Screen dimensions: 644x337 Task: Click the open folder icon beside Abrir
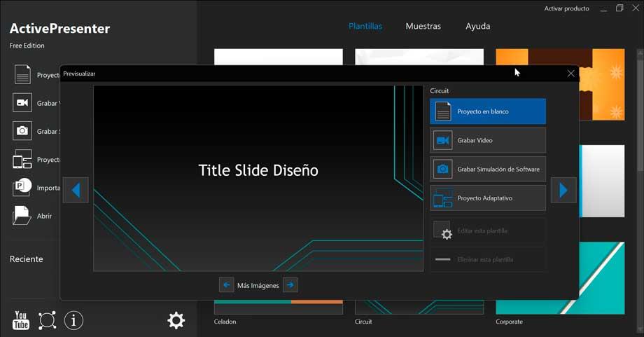[22, 215]
